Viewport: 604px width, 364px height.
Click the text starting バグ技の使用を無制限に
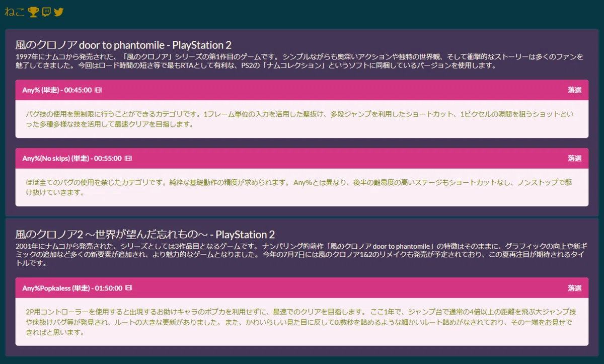click(x=300, y=119)
